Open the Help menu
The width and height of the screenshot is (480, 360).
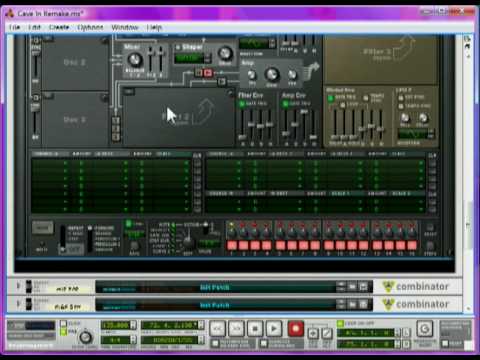(154, 27)
